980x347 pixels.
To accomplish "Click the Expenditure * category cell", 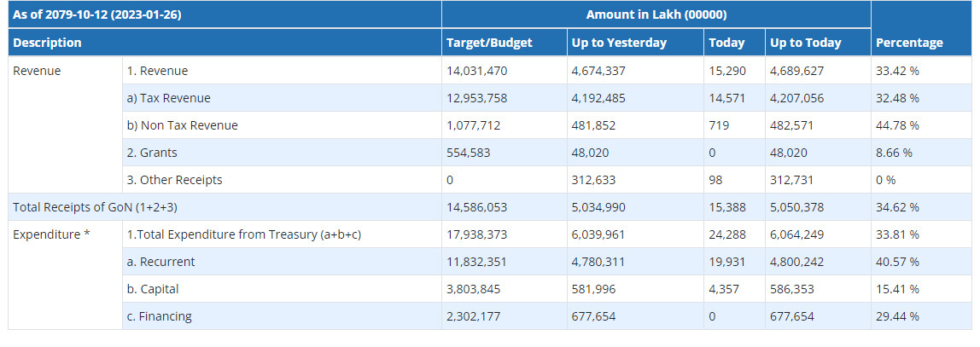I will pyautogui.click(x=51, y=234).
